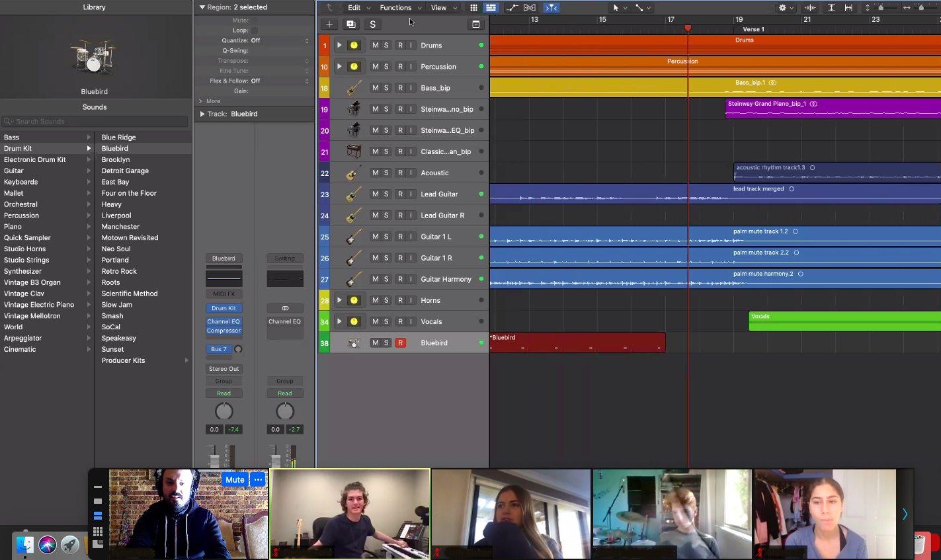941x560 pixels.
Task: Click the Mute button on video participant
Action: tap(235, 480)
